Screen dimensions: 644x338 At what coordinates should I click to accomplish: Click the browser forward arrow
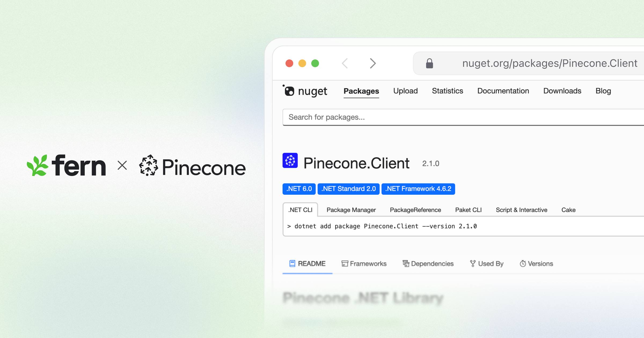[x=373, y=63]
